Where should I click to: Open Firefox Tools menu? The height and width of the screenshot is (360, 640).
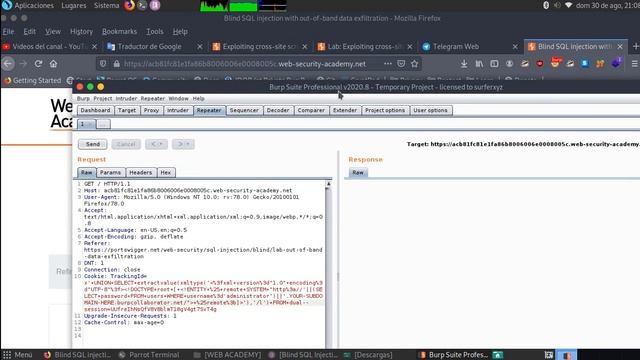coord(155,31)
